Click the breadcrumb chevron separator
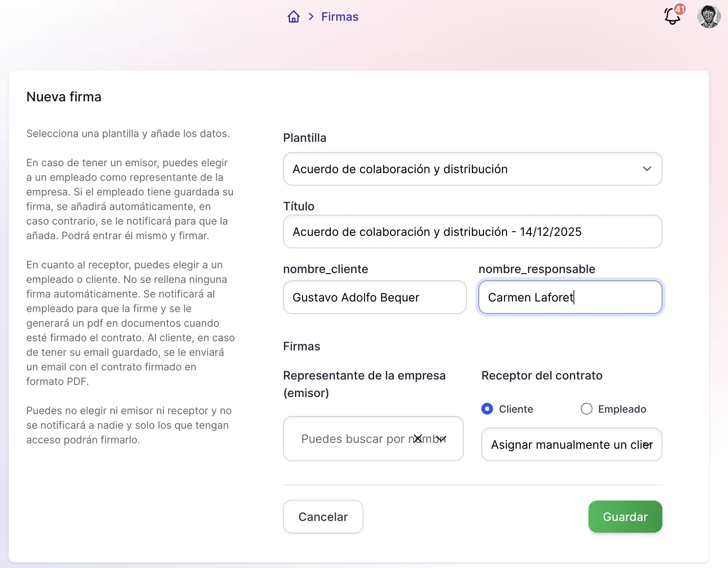728x568 pixels. click(x=311, y=17)
